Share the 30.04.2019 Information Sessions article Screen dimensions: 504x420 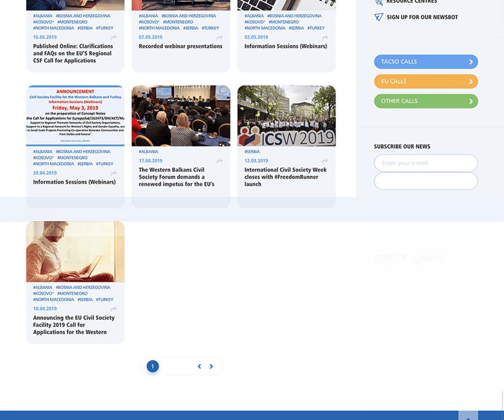114,174
